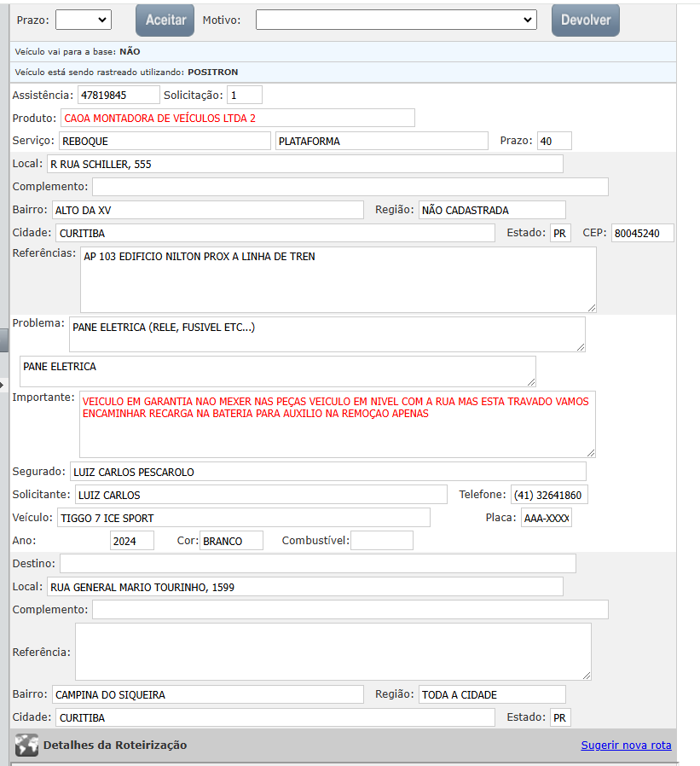
Task: Click the CEP field showing 80045240
Action: coord(642,233)
